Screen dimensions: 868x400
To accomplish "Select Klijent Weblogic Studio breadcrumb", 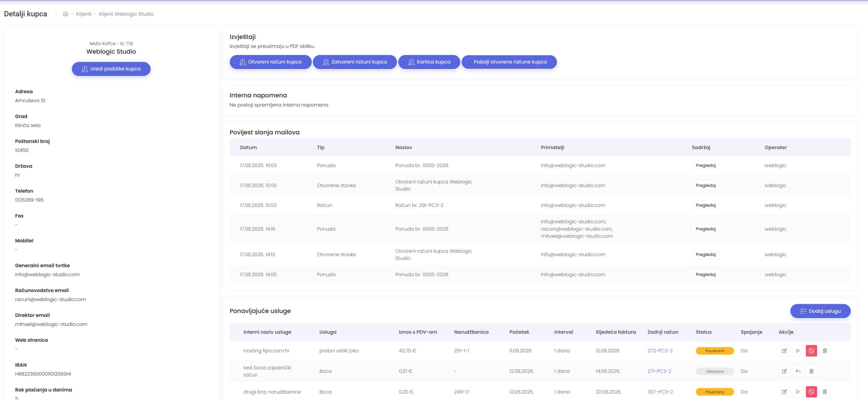I will tap(126, 14).
